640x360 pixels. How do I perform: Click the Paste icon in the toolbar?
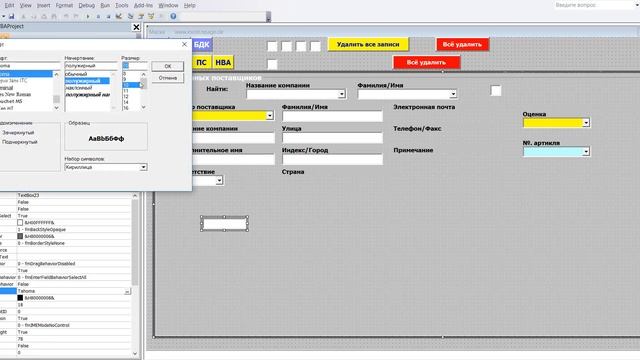44,16
